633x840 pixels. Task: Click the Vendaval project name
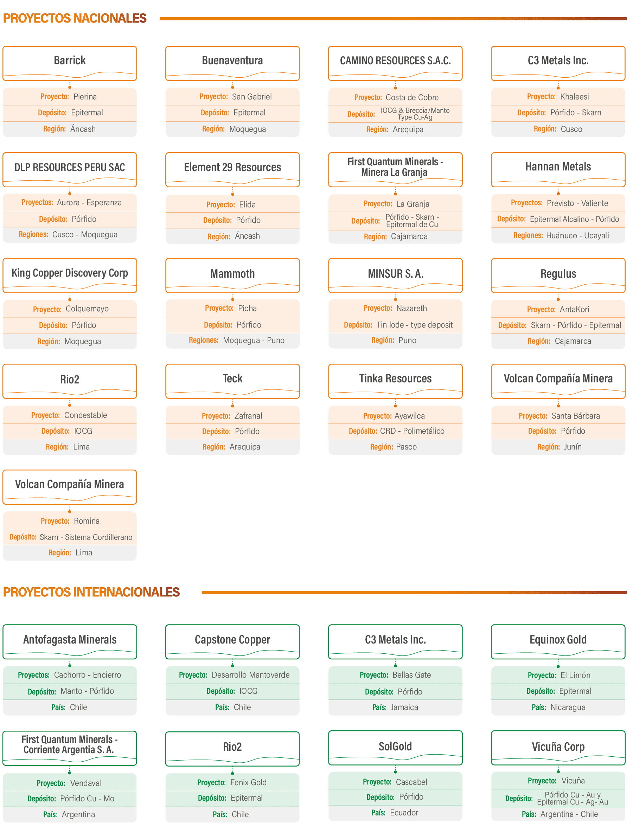86,783
